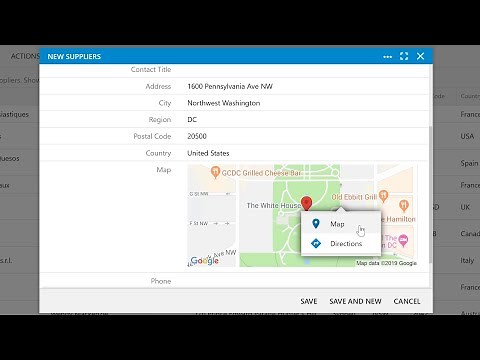Image resolution: width=480 pixels, height=360 pixels.
Task: Click the Cancel button
Action: [407, 301]
